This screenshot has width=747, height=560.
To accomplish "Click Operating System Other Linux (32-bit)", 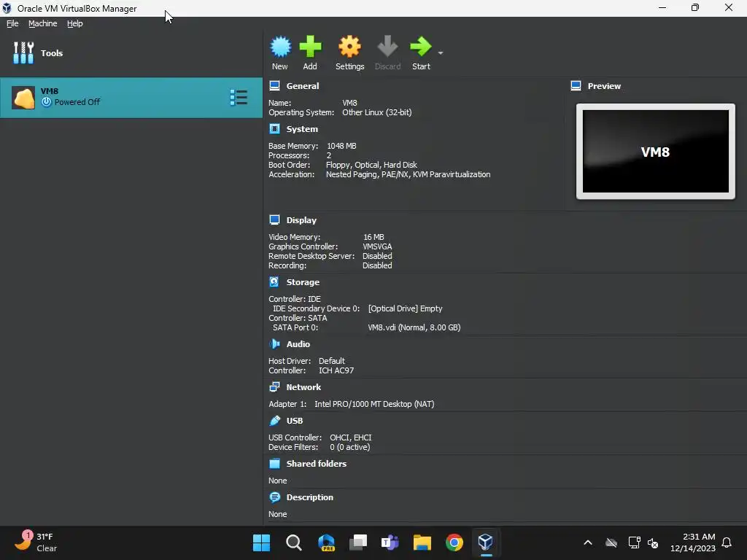I will (x=377, y=112).
